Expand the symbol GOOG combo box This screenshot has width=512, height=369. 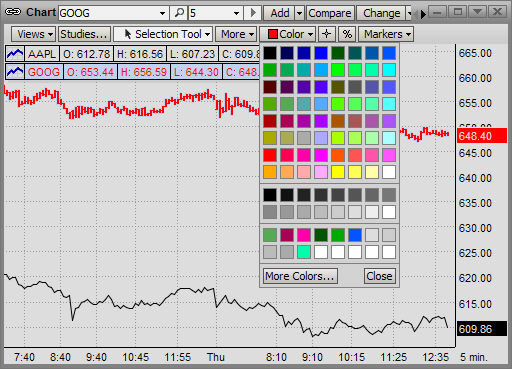162,13
